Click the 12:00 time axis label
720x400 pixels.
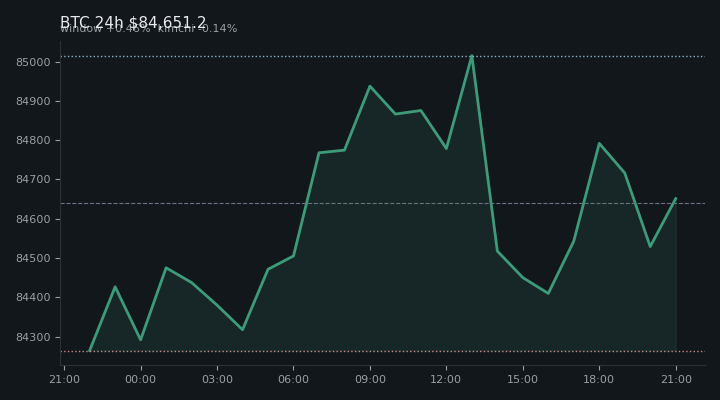[446, 379]
